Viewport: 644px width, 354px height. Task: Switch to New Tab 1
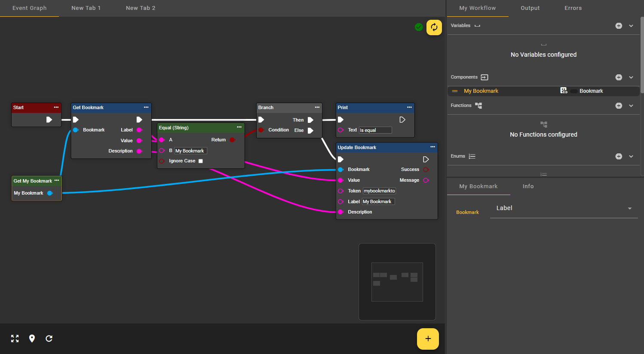[86, 8]
